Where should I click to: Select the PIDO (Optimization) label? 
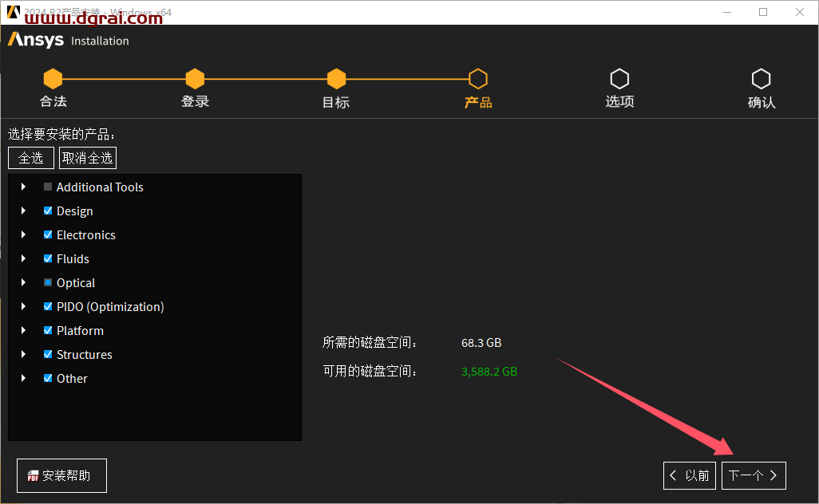pos(110,307)
